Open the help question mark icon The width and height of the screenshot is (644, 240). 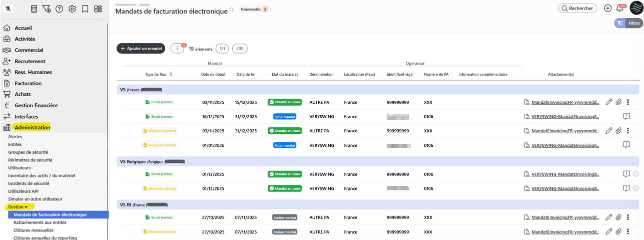(59, 9)
